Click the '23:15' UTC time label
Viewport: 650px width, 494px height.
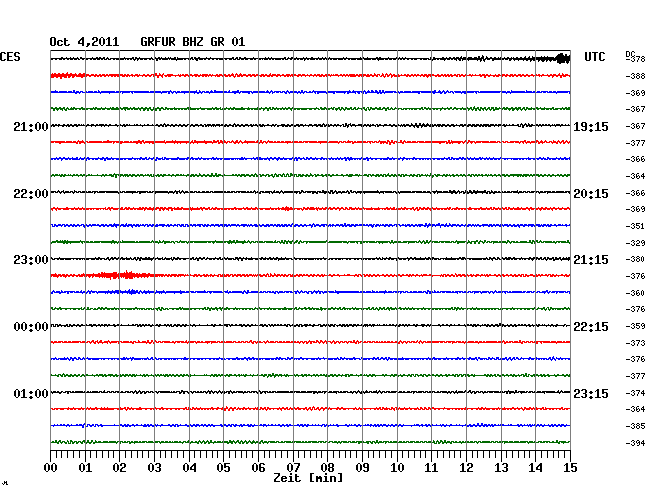(591, 394)
